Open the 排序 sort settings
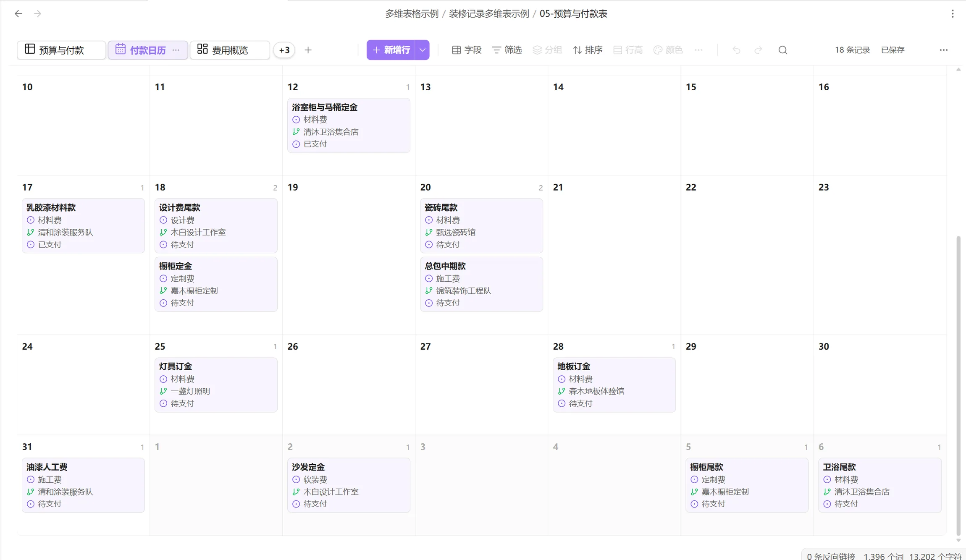The image size is (966, 560). (588, 50)
